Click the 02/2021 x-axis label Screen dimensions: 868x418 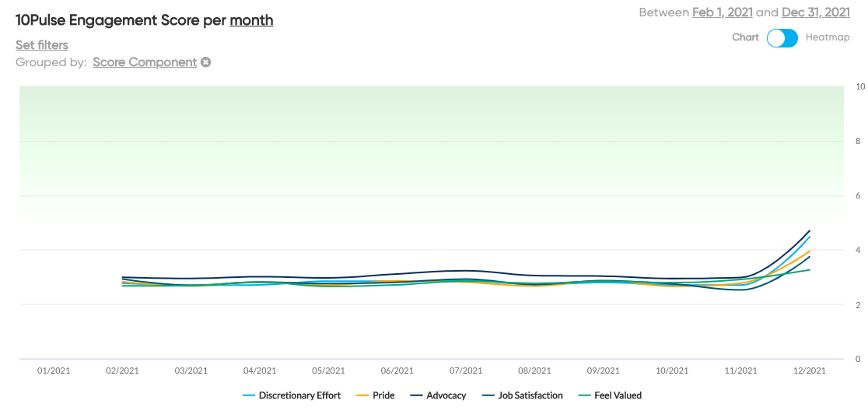tap(122, 371)
